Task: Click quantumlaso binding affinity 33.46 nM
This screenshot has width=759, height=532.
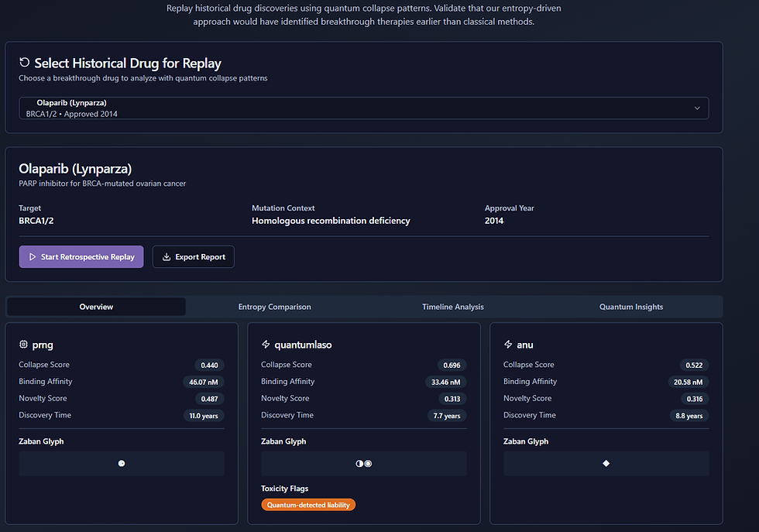Action: pyautogui.click(x=446, y=382)
